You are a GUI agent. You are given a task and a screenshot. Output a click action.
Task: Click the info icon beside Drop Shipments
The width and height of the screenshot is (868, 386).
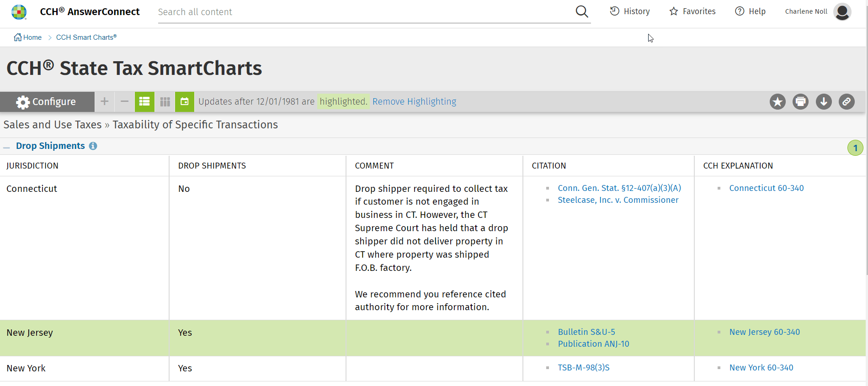[x=93, y=146]
